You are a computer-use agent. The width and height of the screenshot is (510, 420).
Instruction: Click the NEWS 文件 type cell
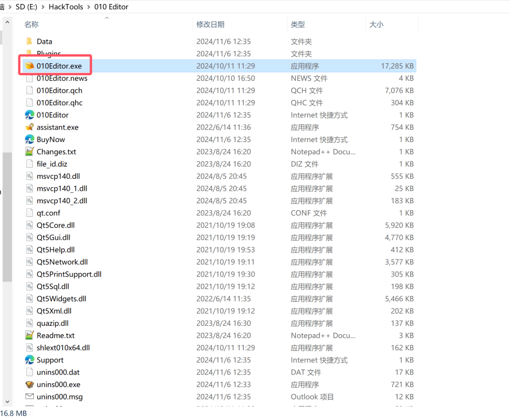309,78
